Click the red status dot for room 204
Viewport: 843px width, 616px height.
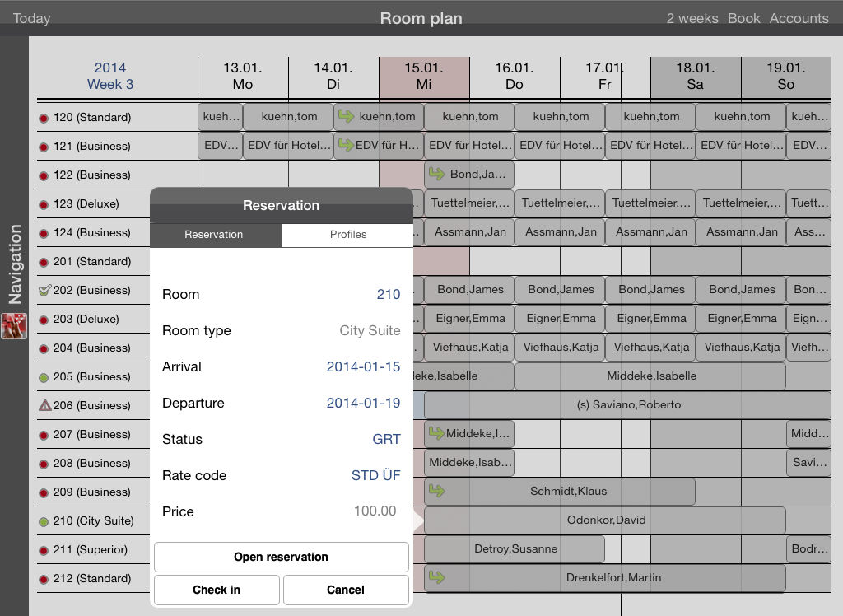(x=44, y=348)
